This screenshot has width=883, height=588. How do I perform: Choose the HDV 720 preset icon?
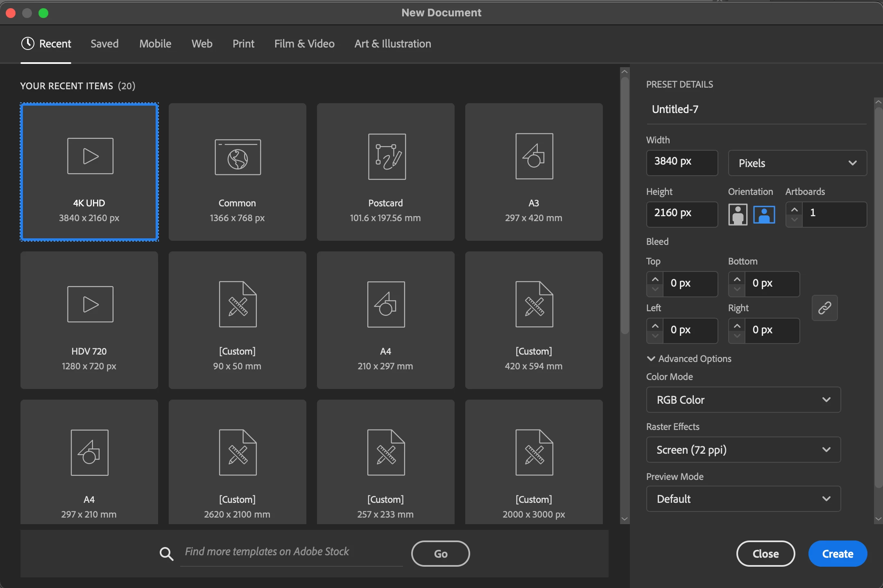[90, 304]
